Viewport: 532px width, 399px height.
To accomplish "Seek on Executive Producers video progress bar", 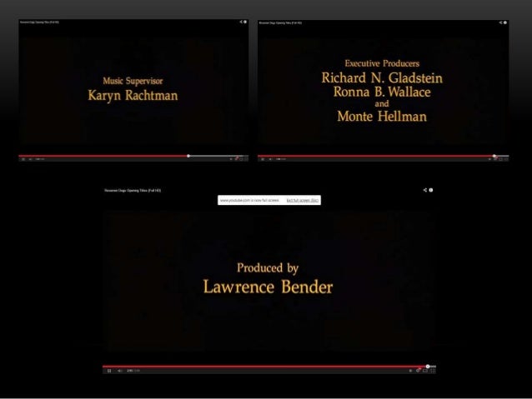I will (x=383, y=156).
